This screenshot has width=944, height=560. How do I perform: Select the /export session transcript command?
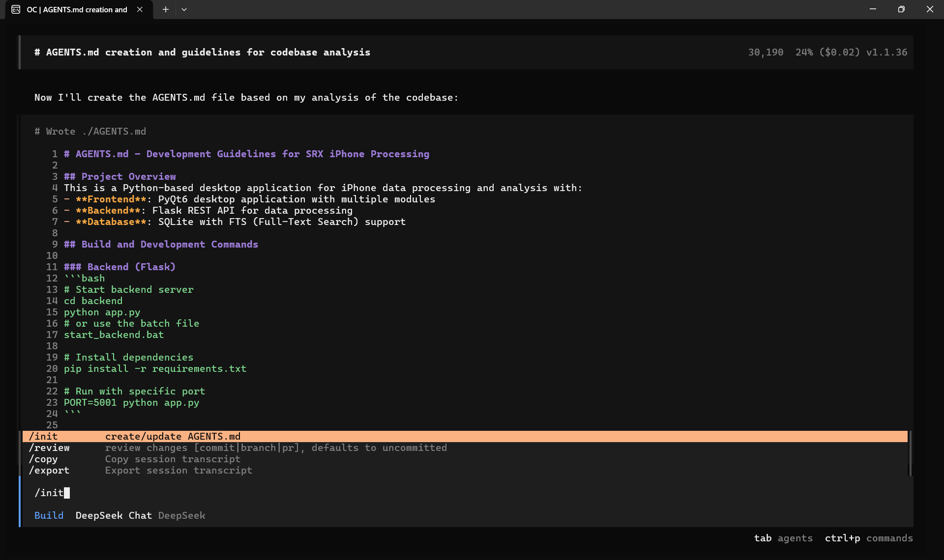tap(49, 470)
